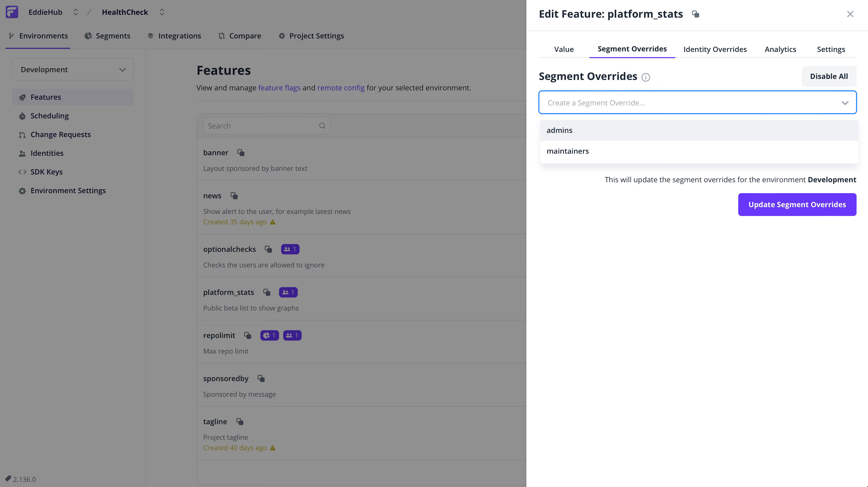This screenshot has width=868, height=487.
Task: Click HealthCheck project name
Action: click(125, 12)
